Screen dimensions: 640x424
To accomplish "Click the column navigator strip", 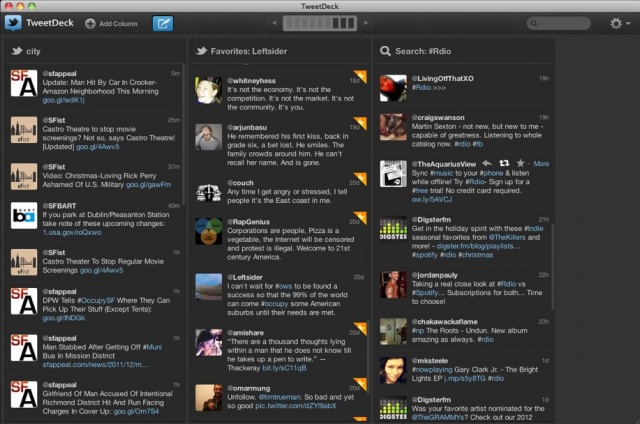I will [x=320, y=23].
